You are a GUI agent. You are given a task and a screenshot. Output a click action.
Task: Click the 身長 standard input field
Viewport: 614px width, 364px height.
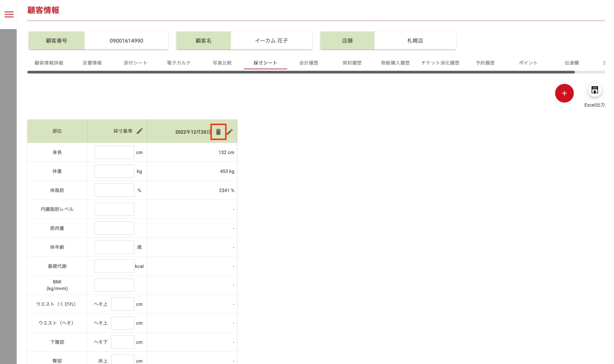(x=114, y=152)
